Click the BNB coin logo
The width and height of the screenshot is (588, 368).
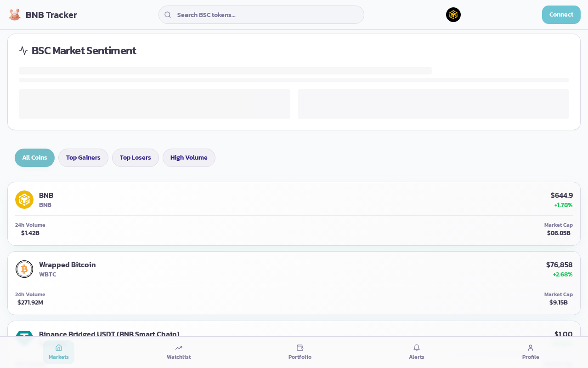[24, 200]
